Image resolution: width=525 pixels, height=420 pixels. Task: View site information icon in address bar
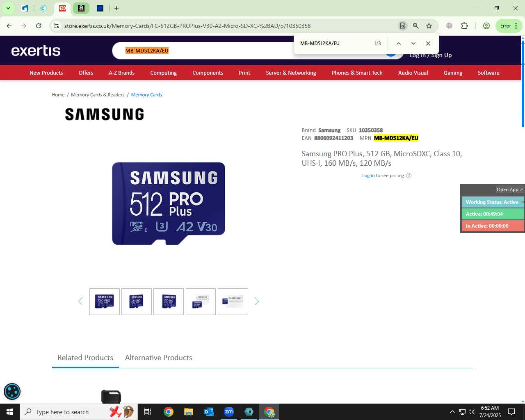click(x=56, y=26)
